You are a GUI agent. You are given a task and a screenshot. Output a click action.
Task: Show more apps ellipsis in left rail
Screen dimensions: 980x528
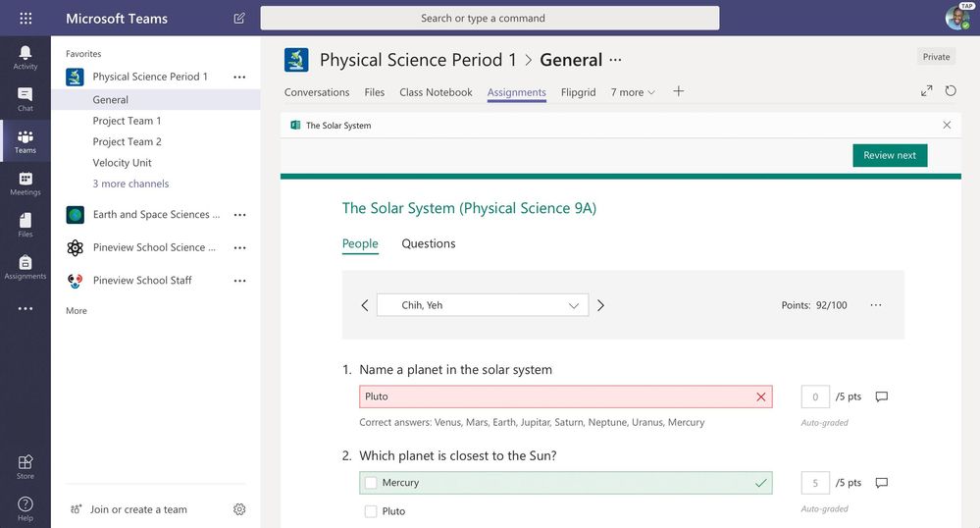pyautogui.click(x=25, y=308)
